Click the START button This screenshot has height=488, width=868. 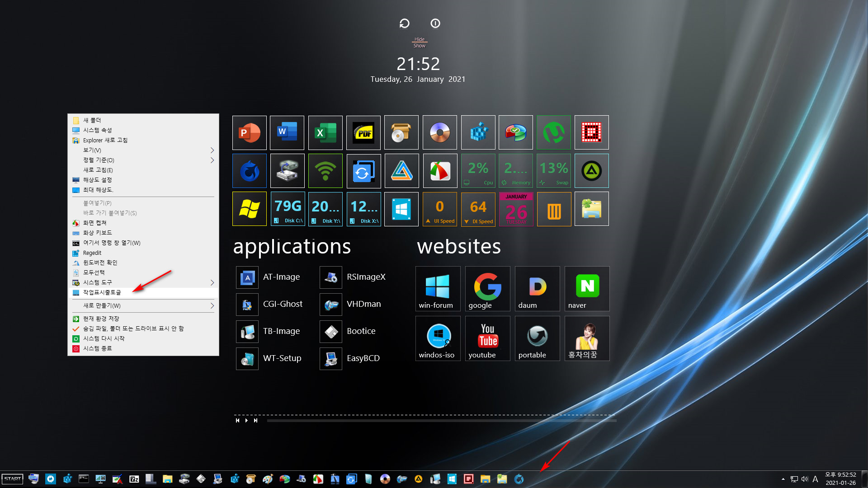click(13, 479)
